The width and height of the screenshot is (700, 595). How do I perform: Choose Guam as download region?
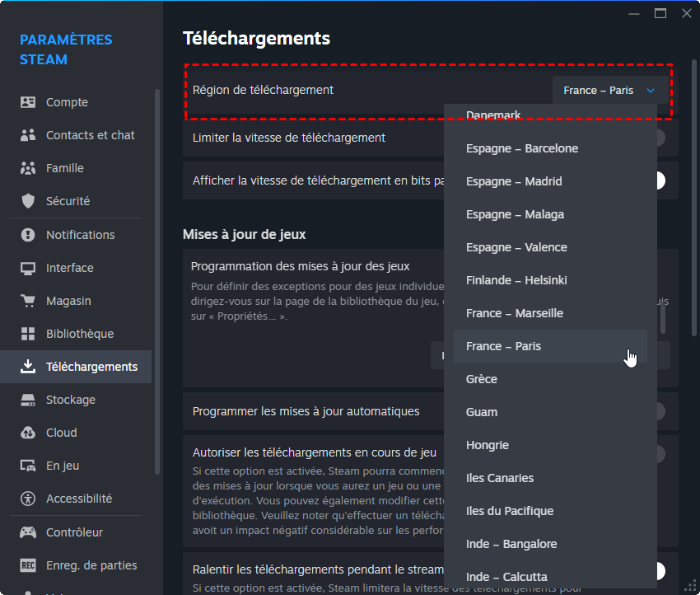(x=550, y=412)
